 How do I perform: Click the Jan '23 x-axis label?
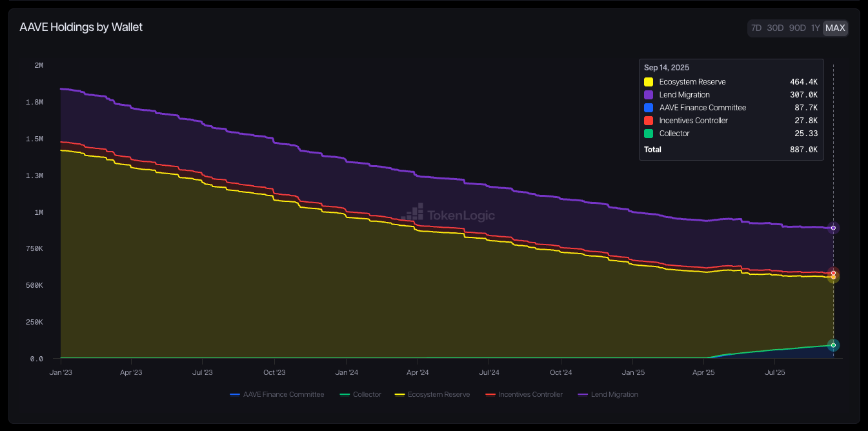pyautogui.click(x=60, y=372)
